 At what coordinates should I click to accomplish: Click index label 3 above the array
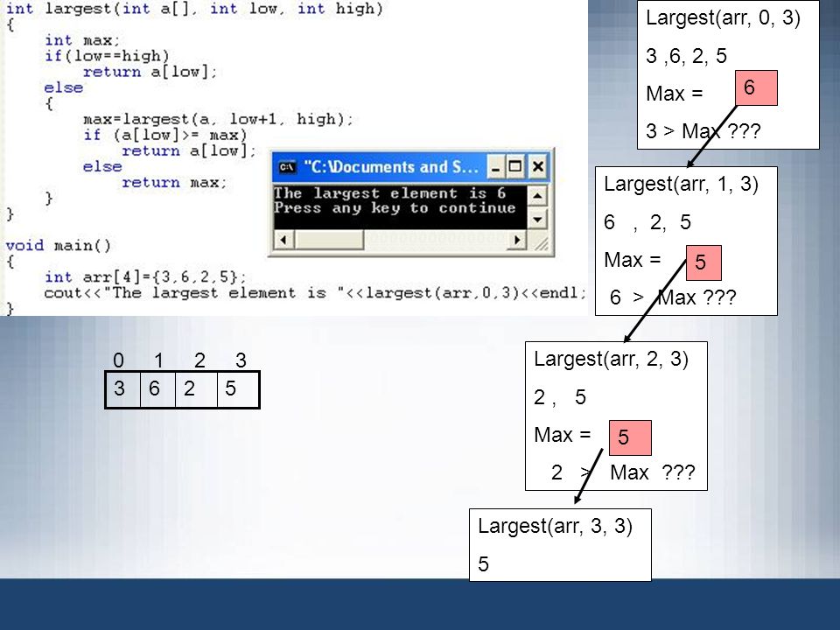tap(241, 360)
